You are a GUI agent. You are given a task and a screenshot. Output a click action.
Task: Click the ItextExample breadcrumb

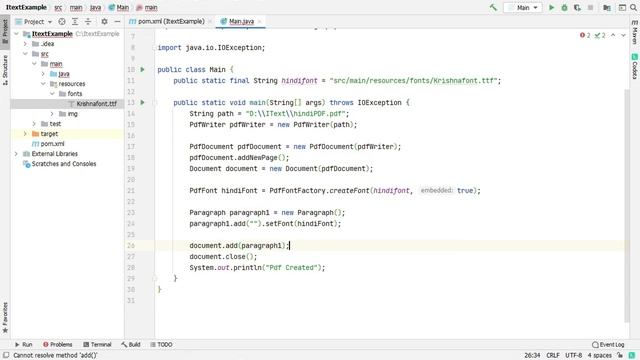pyautogui.click(x=26, y=7)
